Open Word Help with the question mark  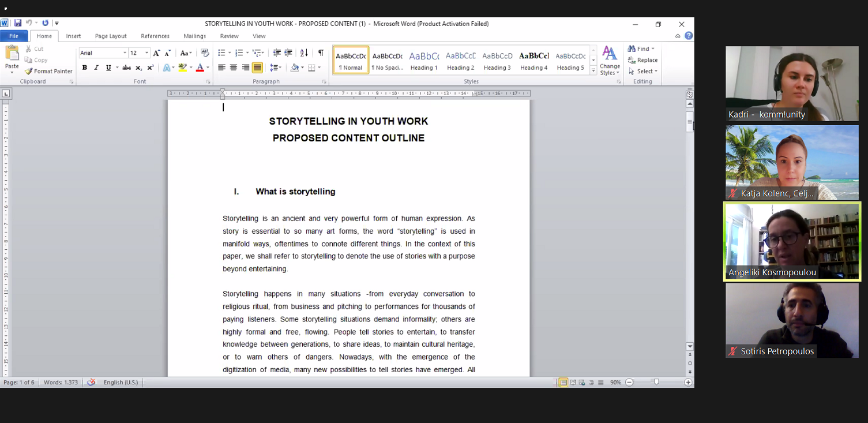pyautogui.click(x=689, y=36)
